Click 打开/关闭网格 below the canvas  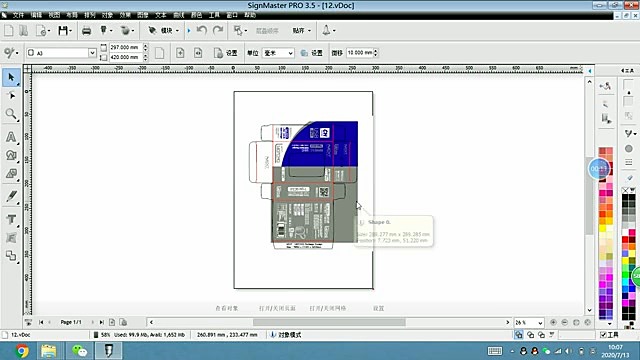click(x=328, y=308)
